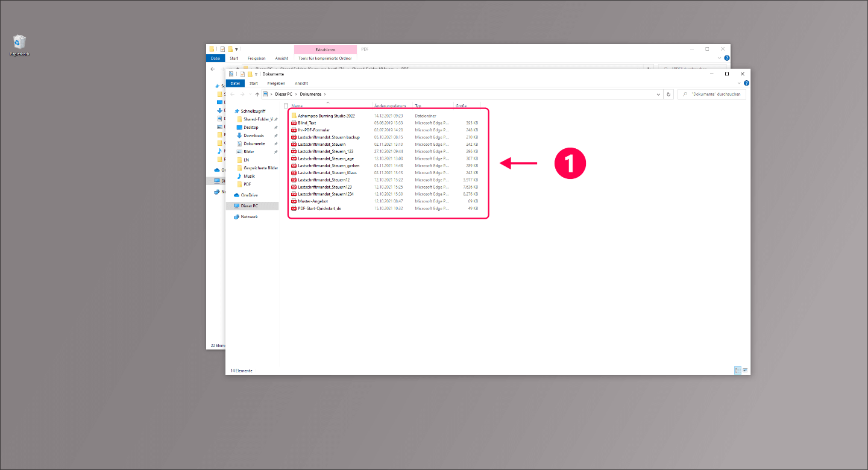Open quick access toolbar dropdown in Dokumente title bar
This screenshot has height=470, width=868.
point(256,74)
